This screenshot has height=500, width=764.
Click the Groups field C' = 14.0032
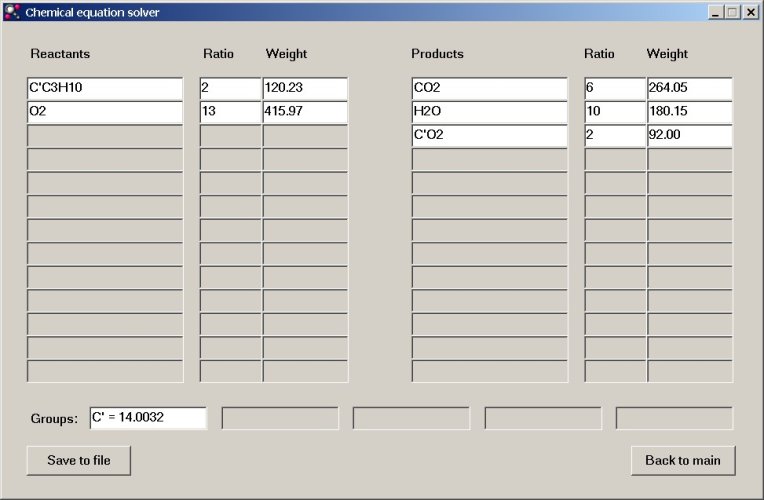coord(148,418)
